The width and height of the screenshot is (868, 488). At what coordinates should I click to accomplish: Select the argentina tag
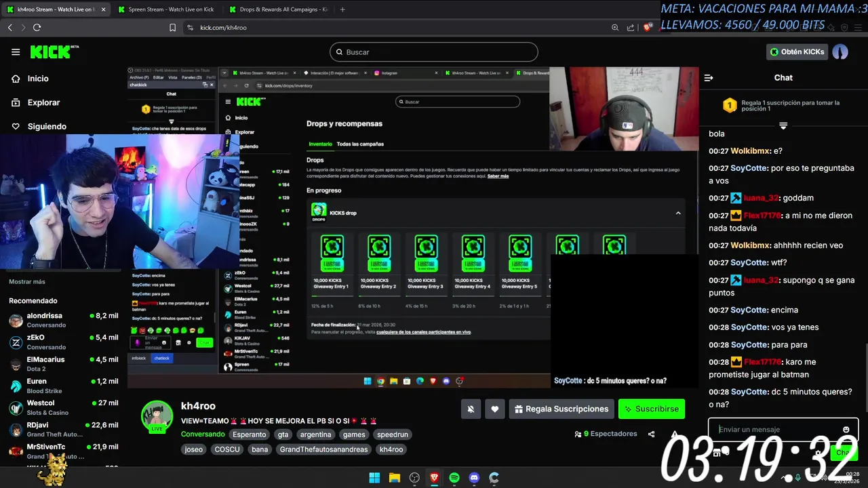[315, 434]
